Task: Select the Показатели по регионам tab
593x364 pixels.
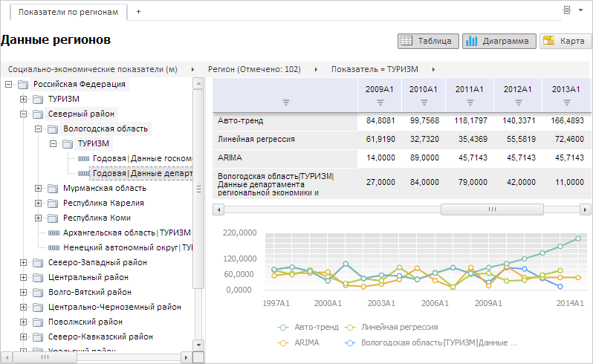Action: pos(67,13)
